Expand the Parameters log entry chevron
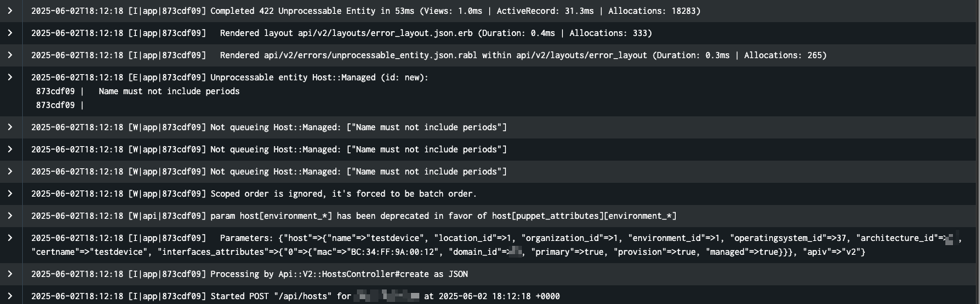 pos(10,238)
